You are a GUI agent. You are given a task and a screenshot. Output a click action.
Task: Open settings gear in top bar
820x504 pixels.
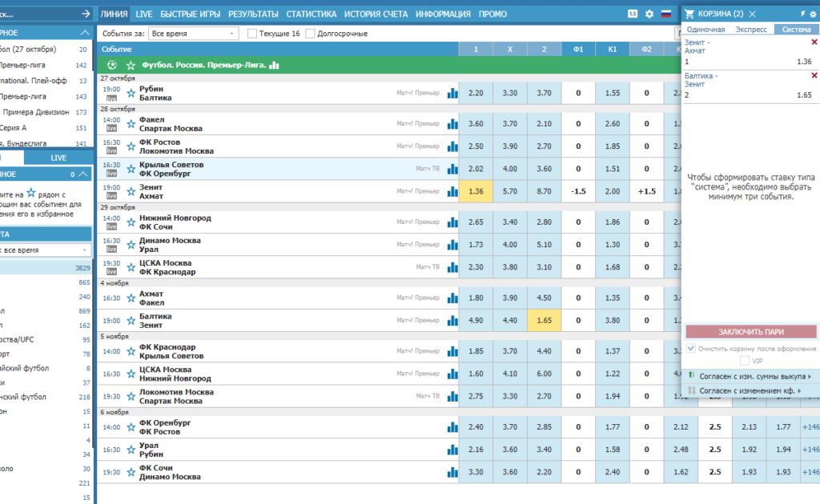coord(649,14)
